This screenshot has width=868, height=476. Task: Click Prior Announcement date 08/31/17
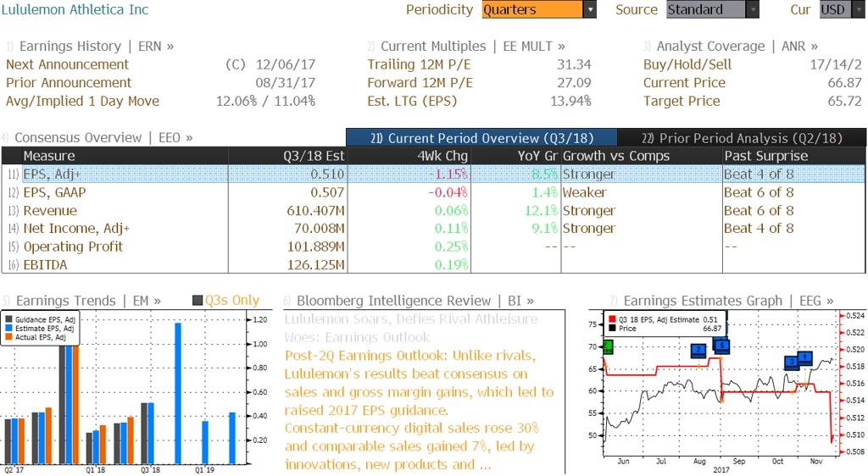click(285, 83)
